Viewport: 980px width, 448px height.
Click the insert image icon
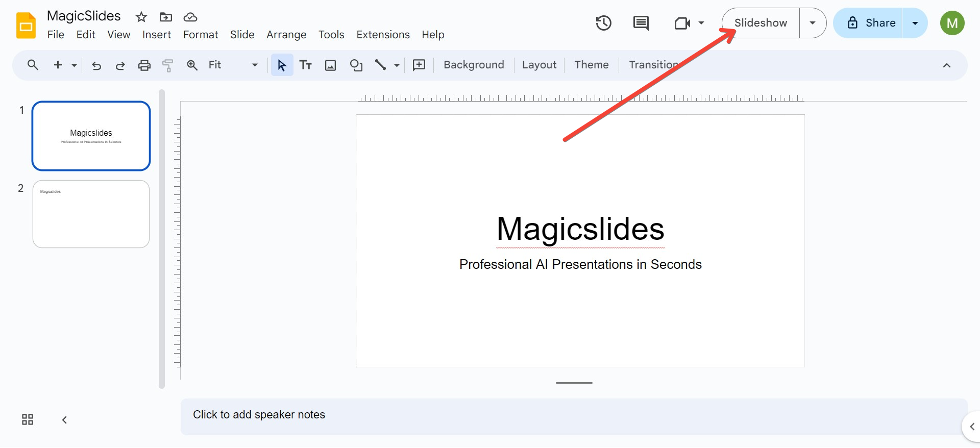coord(331,65)
